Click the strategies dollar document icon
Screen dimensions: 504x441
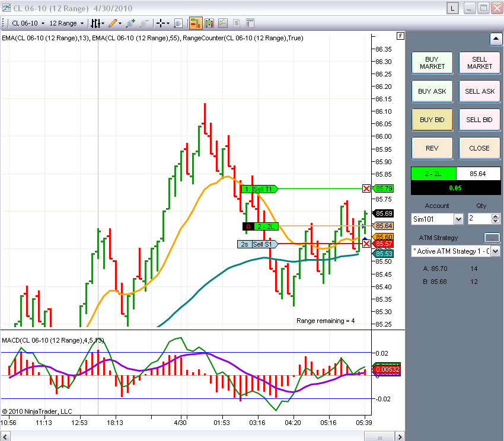coord(237,23)
